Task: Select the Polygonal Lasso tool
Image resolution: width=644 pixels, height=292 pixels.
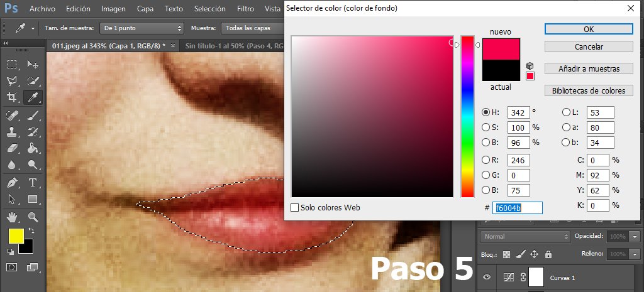Action: click(12, 81)
